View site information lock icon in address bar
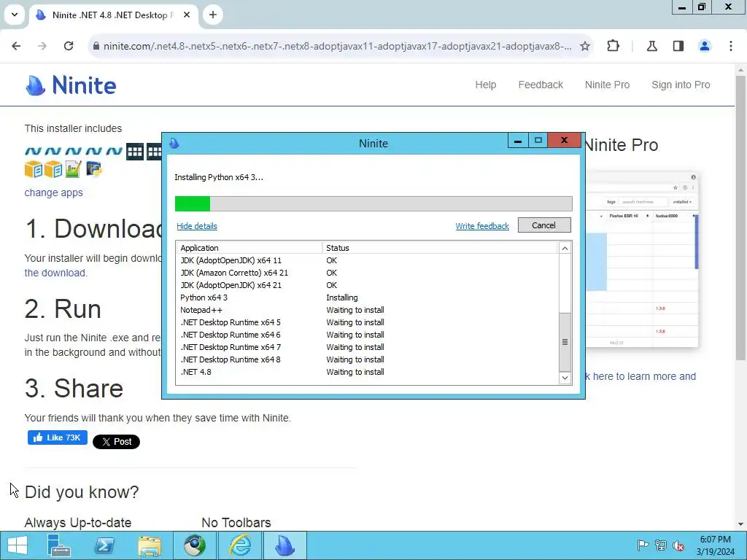 [96, 46]
